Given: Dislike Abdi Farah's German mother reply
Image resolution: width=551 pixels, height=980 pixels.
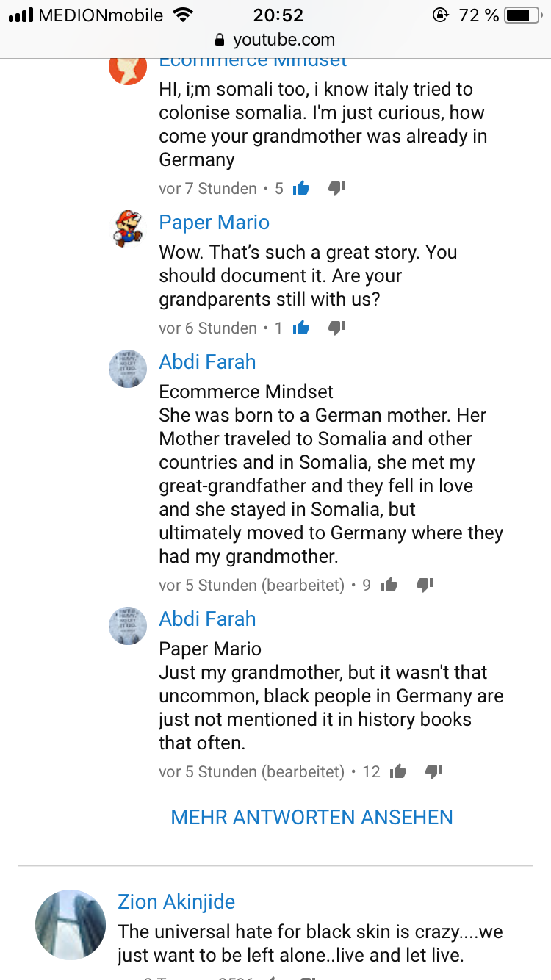Looking at the screenshot, I should 425,586.
